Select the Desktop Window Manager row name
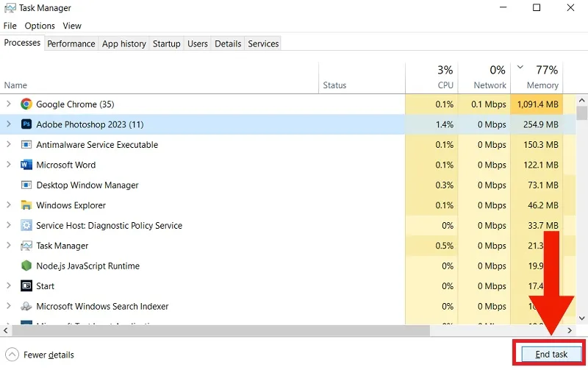588x370 pixels. pyautogui.click(x=87, y=185)
